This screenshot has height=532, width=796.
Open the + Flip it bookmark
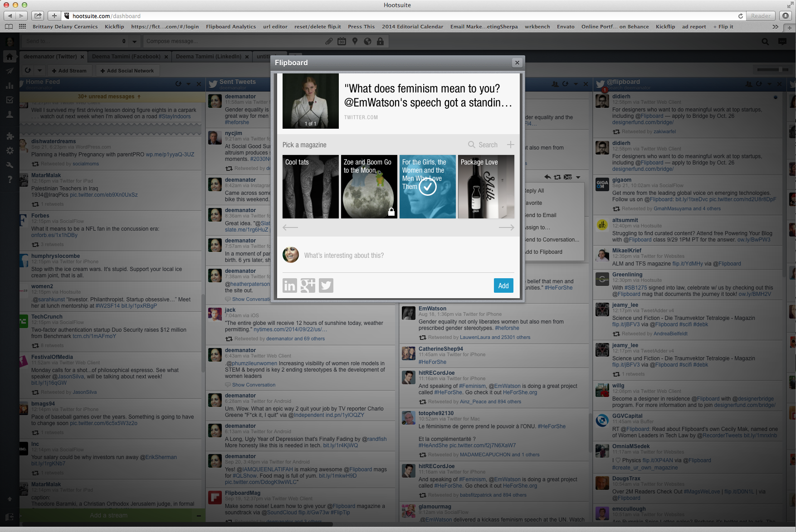coord(723,27)
